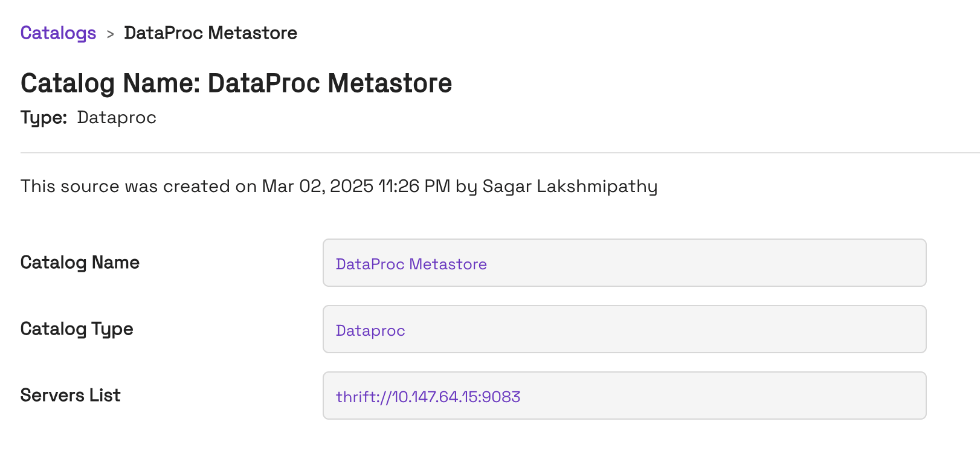Click the Catalog Type field label

(x=77, y=329)
